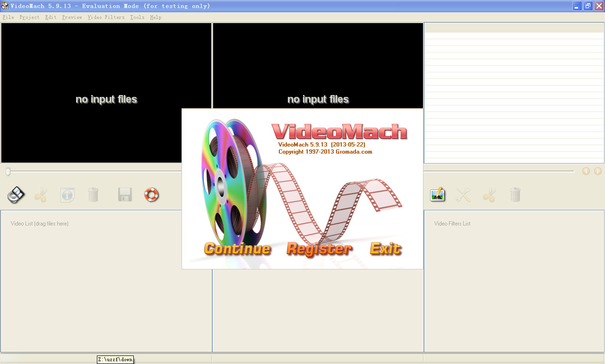
Task: Click Register on the splash screen
Action: (320, 249)
